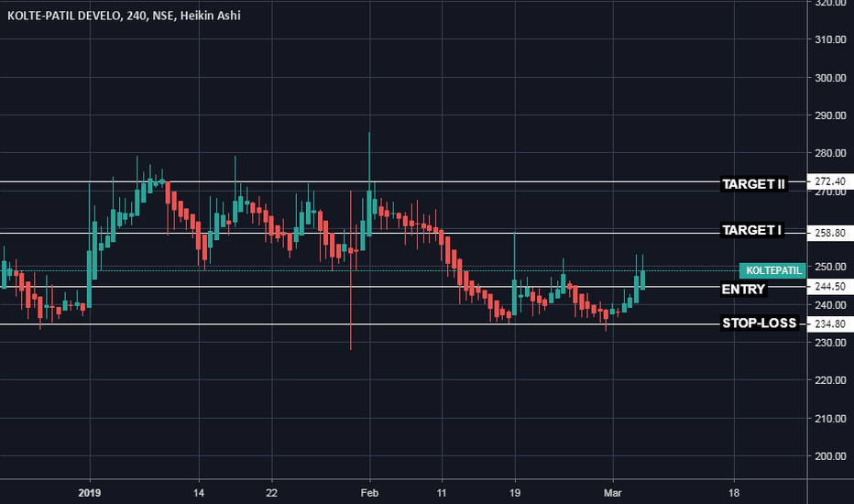Screen dimensions: 854x504
Task: Click the 18 date axis label
Action: point(734,493)
